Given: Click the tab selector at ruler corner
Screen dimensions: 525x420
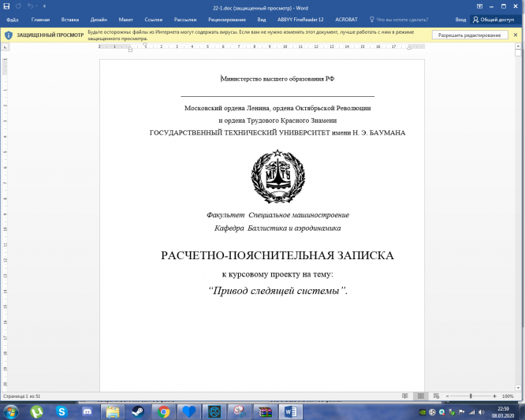Looking at the screenshot, I should coord(5,47).
